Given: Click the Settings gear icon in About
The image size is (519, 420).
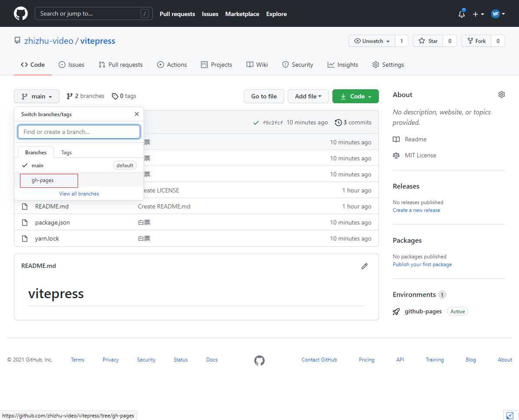Looking at the screenshot, I should 502,94.
